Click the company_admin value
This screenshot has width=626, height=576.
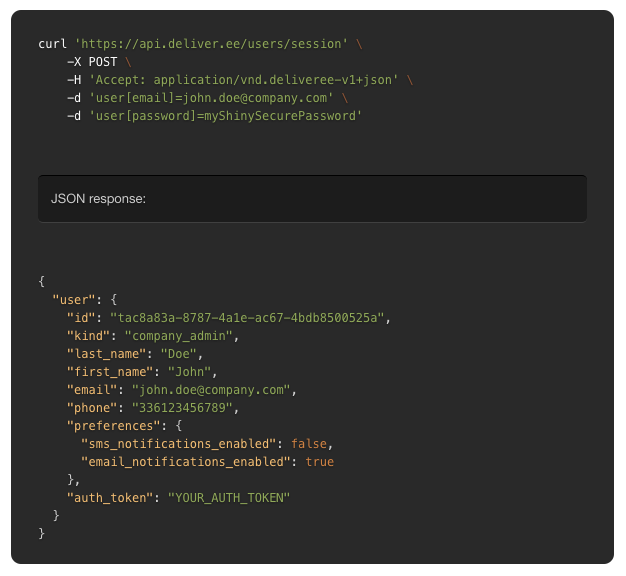(179, 336)
